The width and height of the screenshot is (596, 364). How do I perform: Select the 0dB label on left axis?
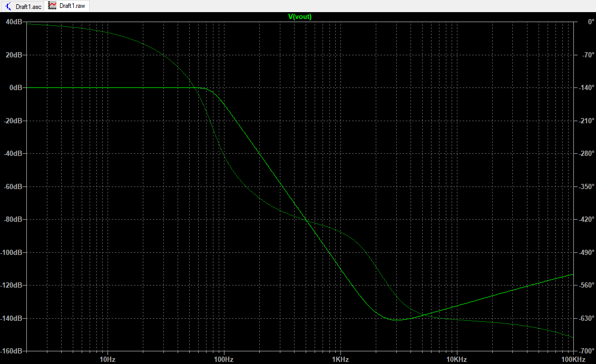[x=15, y=88]
